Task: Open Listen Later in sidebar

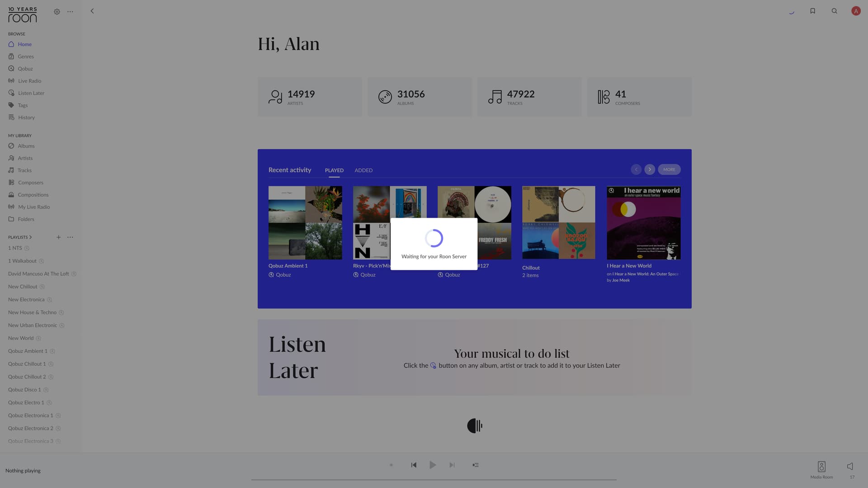Action: tap(26, 93)
